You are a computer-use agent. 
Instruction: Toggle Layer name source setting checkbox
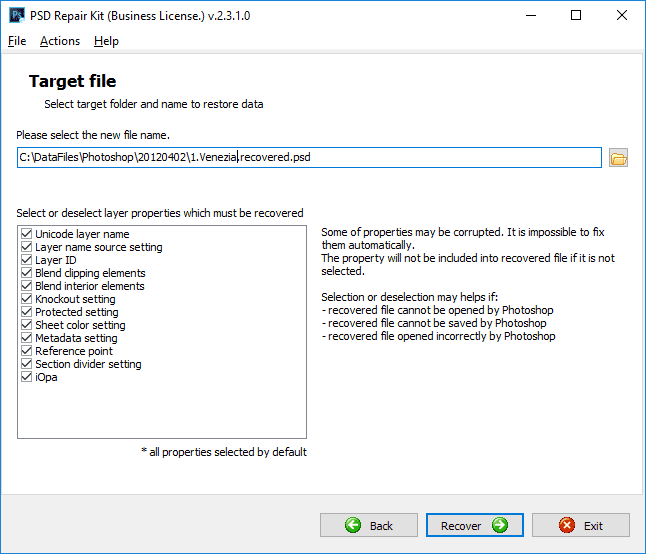pos(26,247)
